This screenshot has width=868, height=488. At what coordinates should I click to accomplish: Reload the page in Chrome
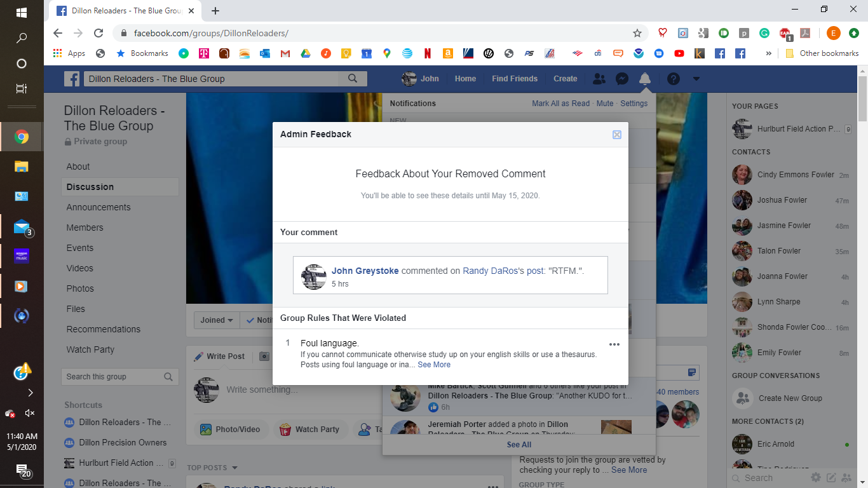point(98,33)
